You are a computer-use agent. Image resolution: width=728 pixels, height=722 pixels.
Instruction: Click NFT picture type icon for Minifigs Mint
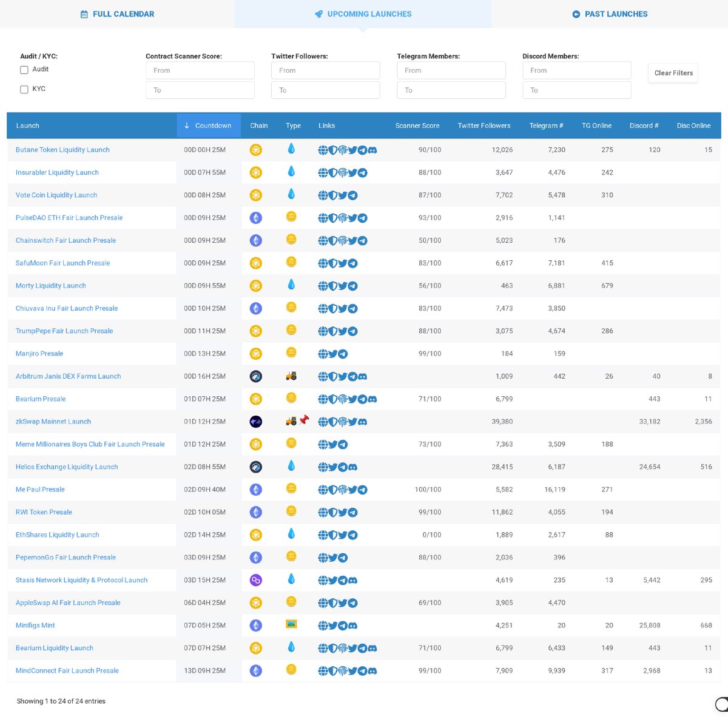(291, 624)
